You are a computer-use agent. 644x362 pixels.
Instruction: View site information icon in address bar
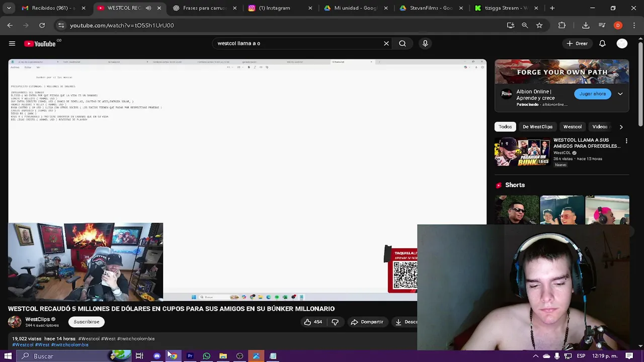coord(61,25)
